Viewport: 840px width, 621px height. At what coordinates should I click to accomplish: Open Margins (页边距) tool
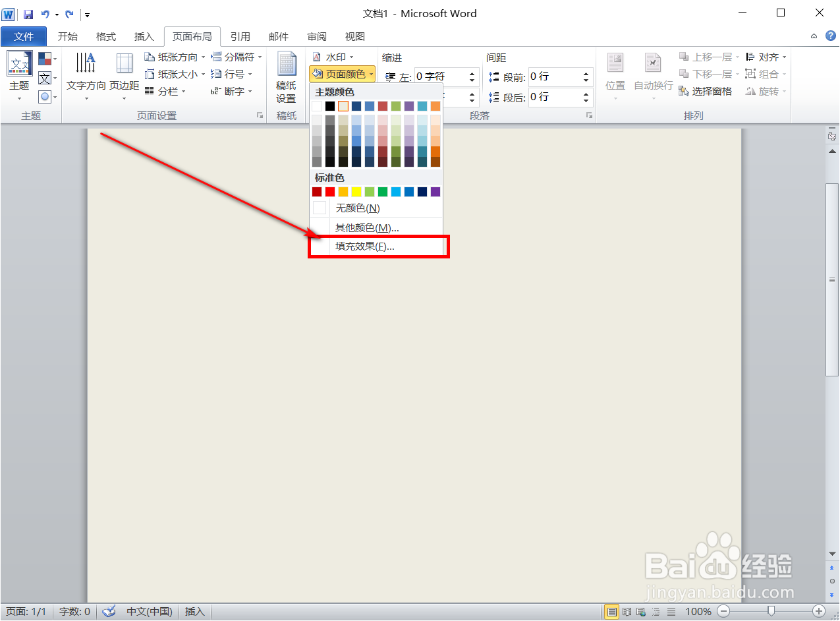[125, 77]
